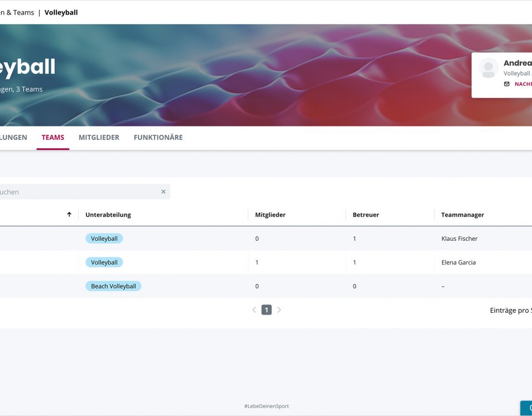Sort by the Mitglieder column header
Screen dimensions: 532x416
click(270, 215)
